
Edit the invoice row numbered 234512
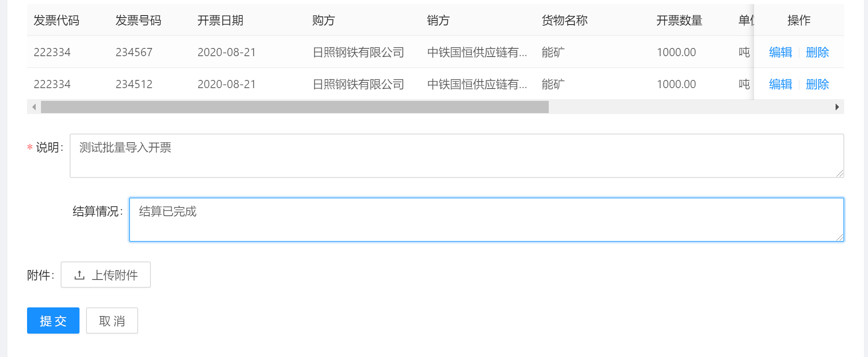point(780,84)
